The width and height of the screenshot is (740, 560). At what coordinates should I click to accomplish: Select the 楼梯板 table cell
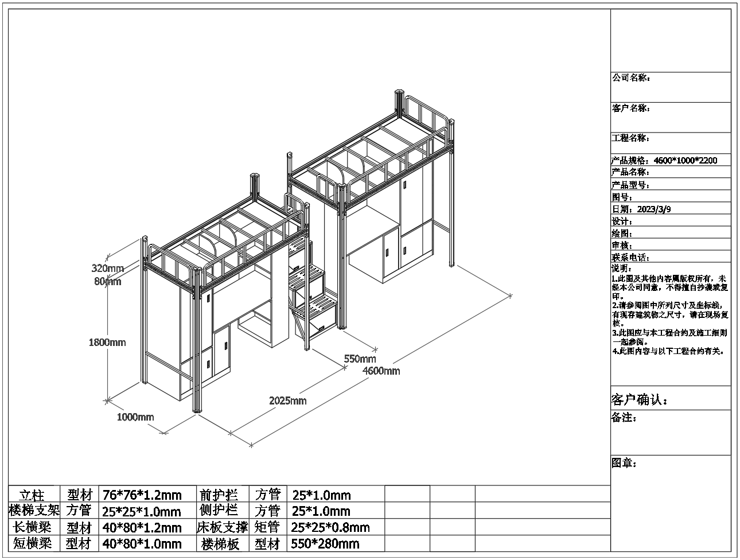(221, 544)
